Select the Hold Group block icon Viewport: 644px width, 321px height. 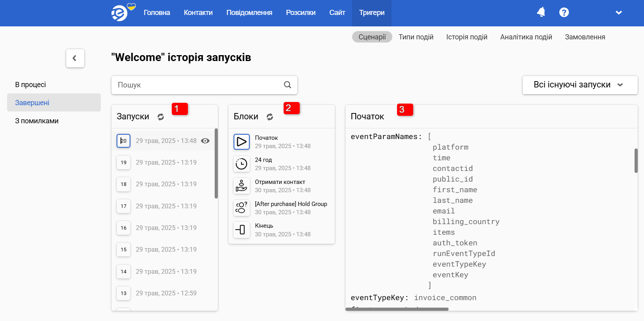tap(241, 208)
